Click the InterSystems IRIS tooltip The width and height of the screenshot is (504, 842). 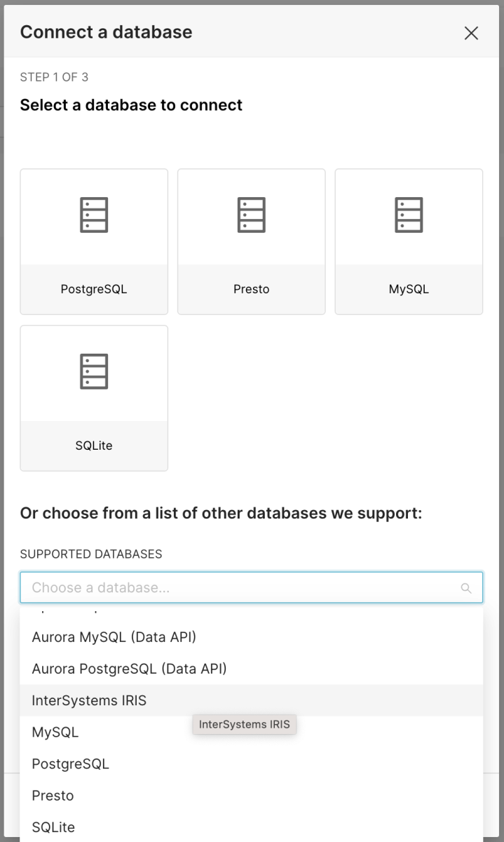point(245,725)
